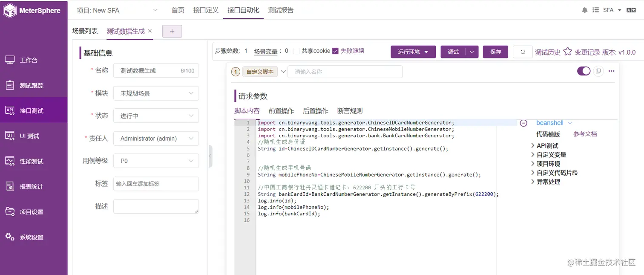Click the star follow icon

coord(567,52)
